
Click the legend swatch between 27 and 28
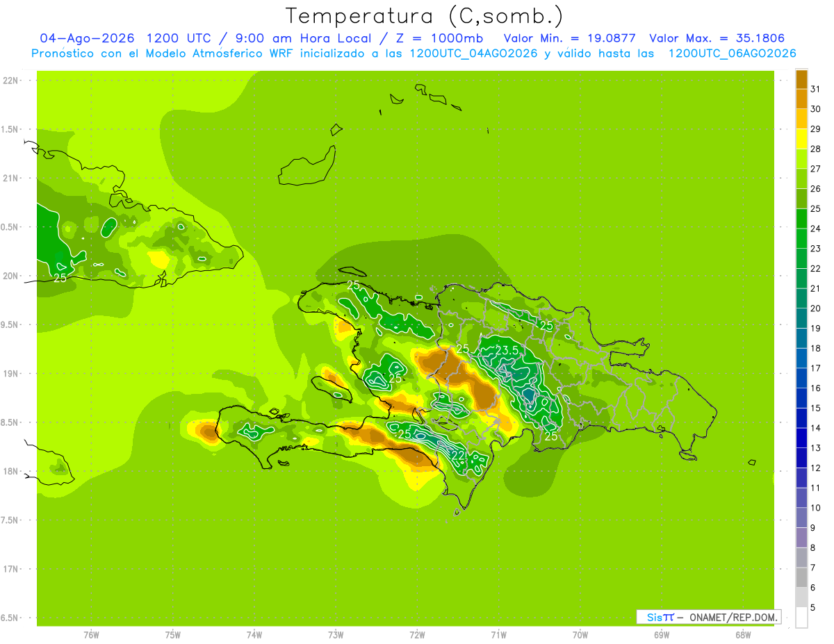[801, 159]
